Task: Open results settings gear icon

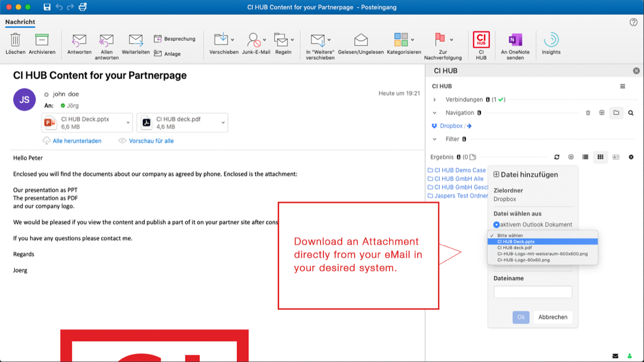Action: [631, 157]
